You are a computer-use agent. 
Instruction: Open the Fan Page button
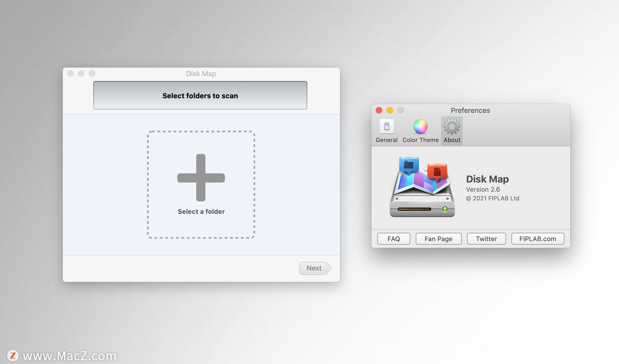tap(438, 239)
